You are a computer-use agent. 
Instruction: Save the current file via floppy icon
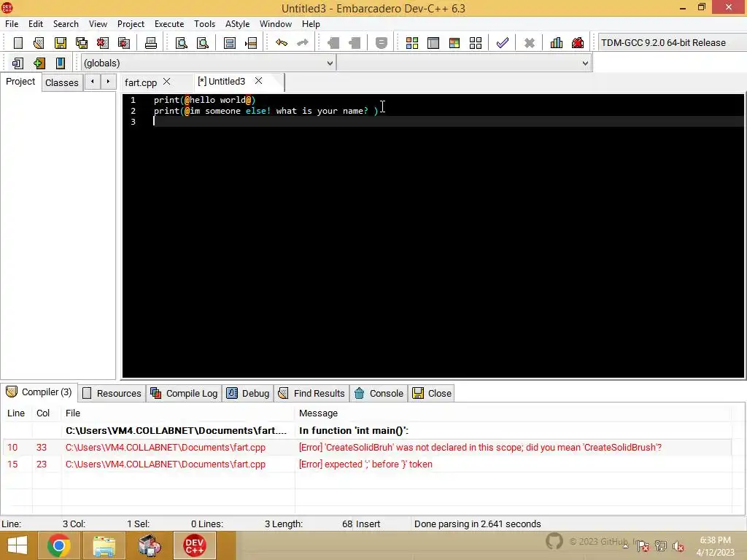click(x=61, y=43)
